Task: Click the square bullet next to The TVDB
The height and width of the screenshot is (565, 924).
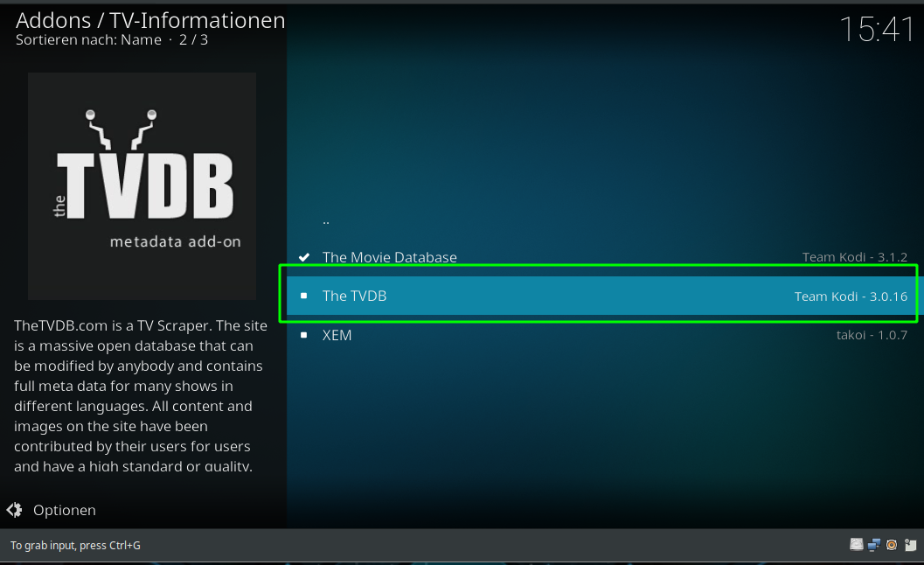Action: point(304,296)
